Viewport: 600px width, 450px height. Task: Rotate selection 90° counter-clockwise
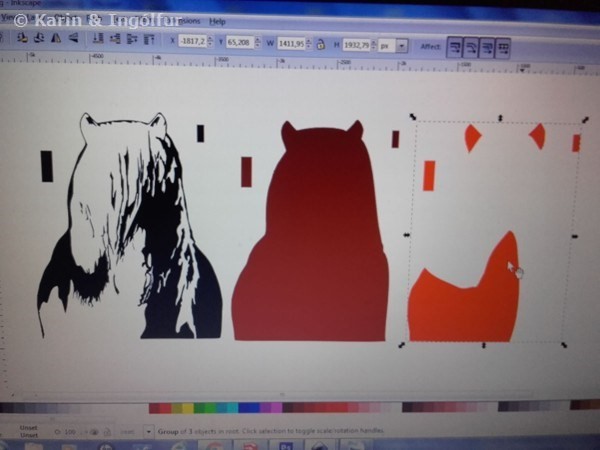click(22, 38)
